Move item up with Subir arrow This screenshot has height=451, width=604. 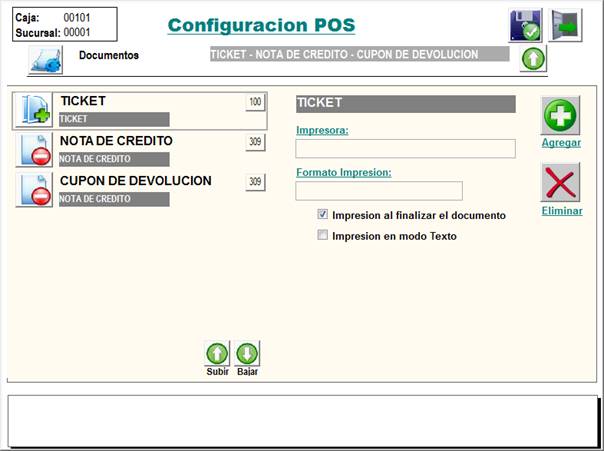[x=217, y=354]
